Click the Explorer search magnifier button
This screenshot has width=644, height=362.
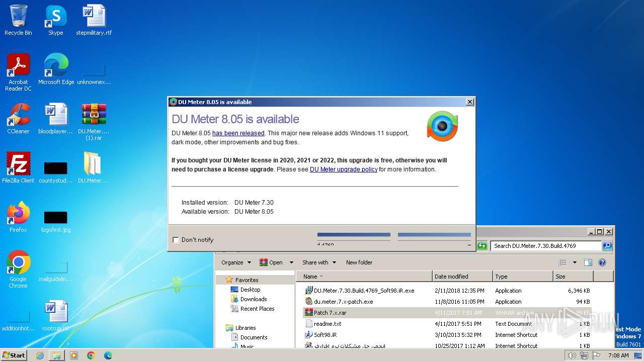pos(607,246)
